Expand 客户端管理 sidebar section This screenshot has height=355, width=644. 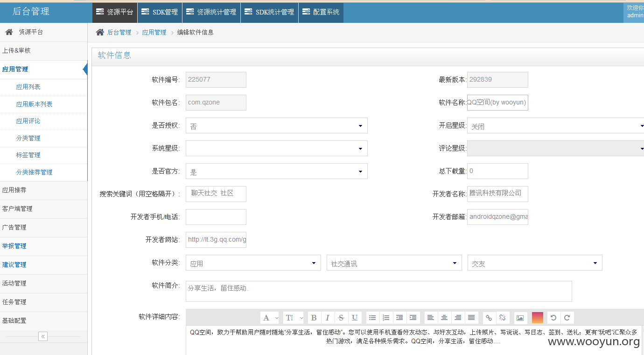point(43,209)
